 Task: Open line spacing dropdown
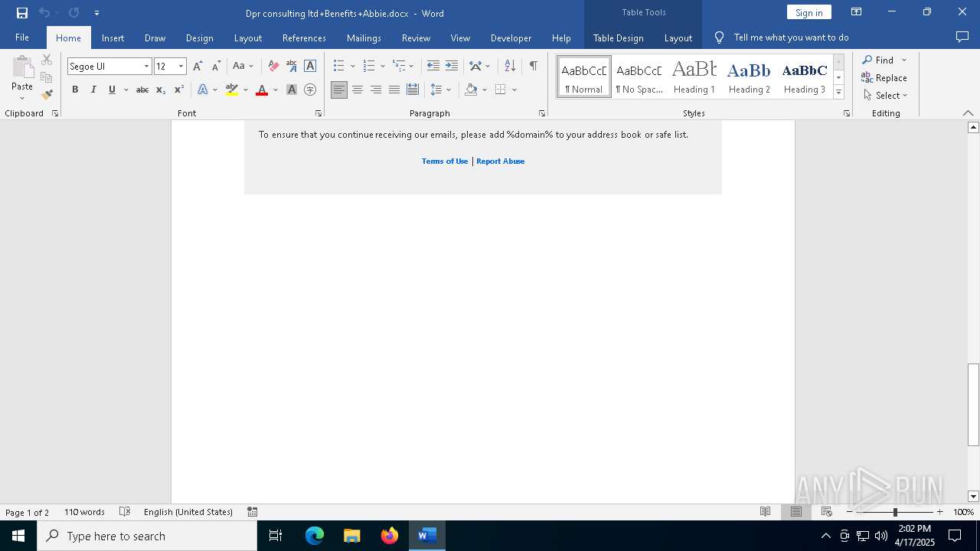[x=441, y=90]
